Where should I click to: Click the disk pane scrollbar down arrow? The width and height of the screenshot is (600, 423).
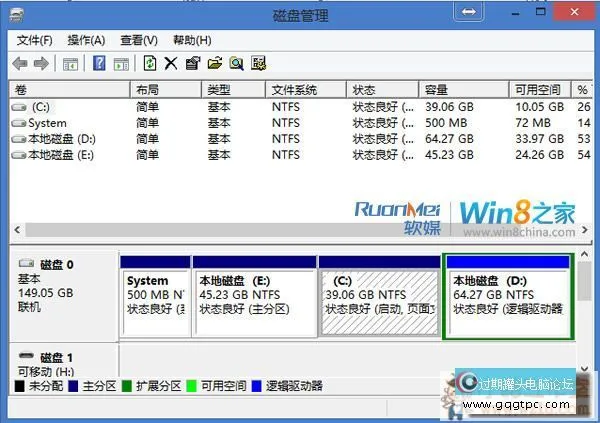[585, 369]
